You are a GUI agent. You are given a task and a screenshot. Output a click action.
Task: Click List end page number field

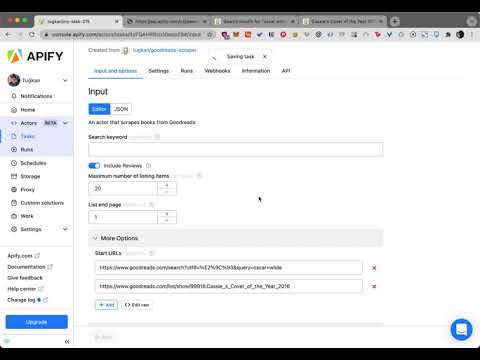[x=123, y=217]
